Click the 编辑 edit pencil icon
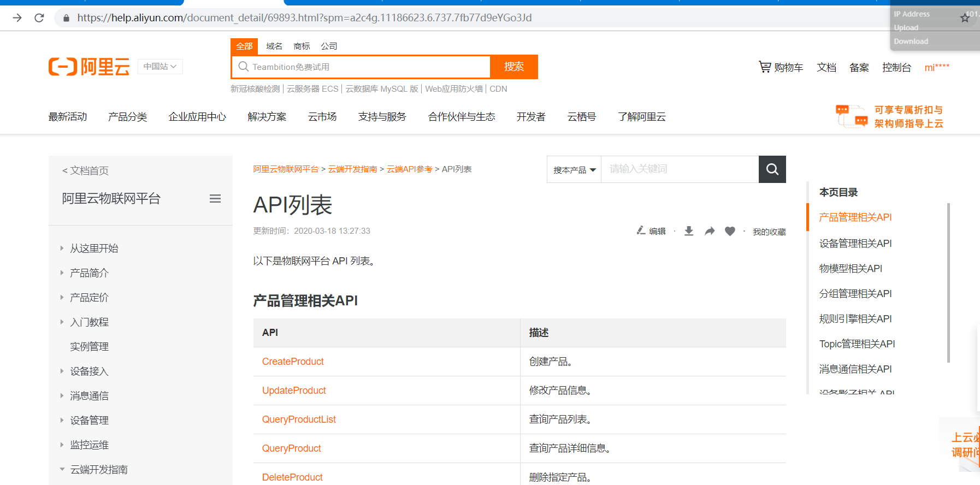This screenshot has height=485, width=980. click(x=641, y=230)
